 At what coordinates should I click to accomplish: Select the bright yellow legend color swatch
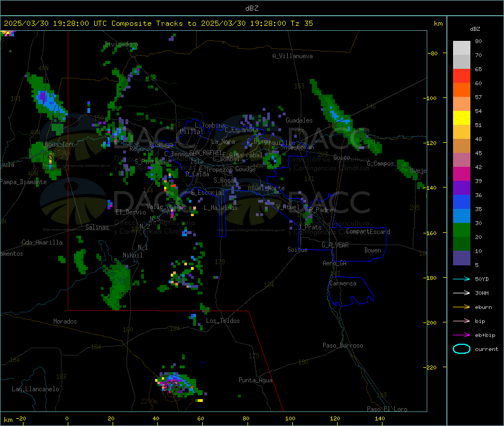[461, 118]
